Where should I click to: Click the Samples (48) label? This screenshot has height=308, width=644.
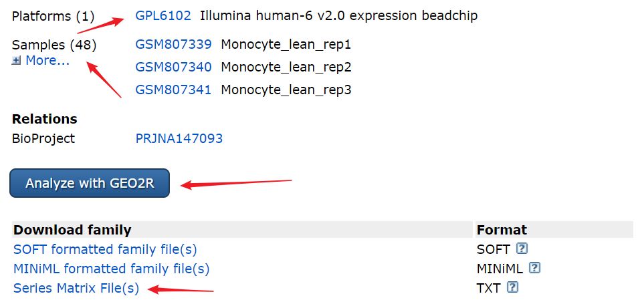(54, 45)
